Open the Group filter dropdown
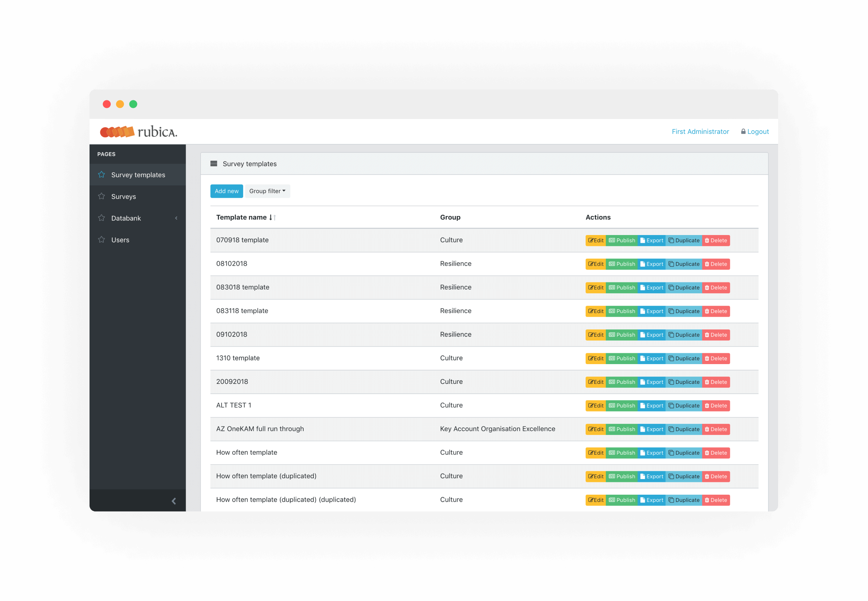 (x=267, y=191)
